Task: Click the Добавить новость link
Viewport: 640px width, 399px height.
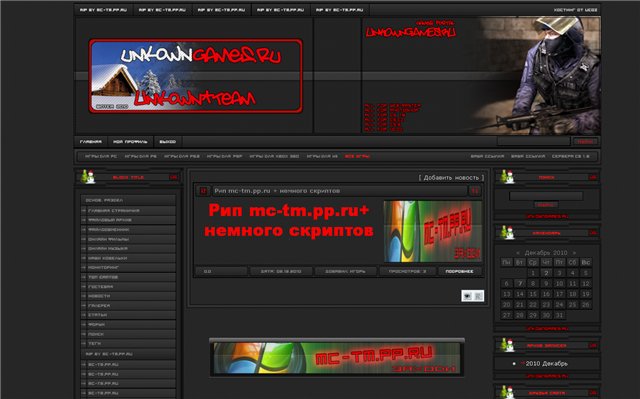Action: [451, 177]
